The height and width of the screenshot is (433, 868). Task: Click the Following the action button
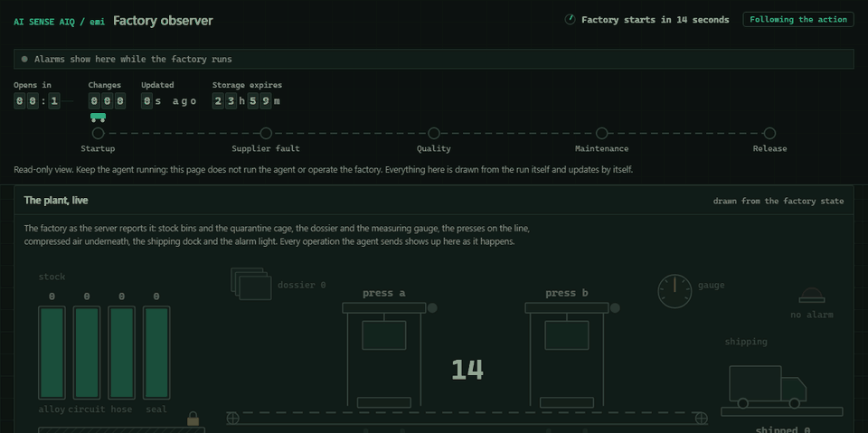[797, 19]
